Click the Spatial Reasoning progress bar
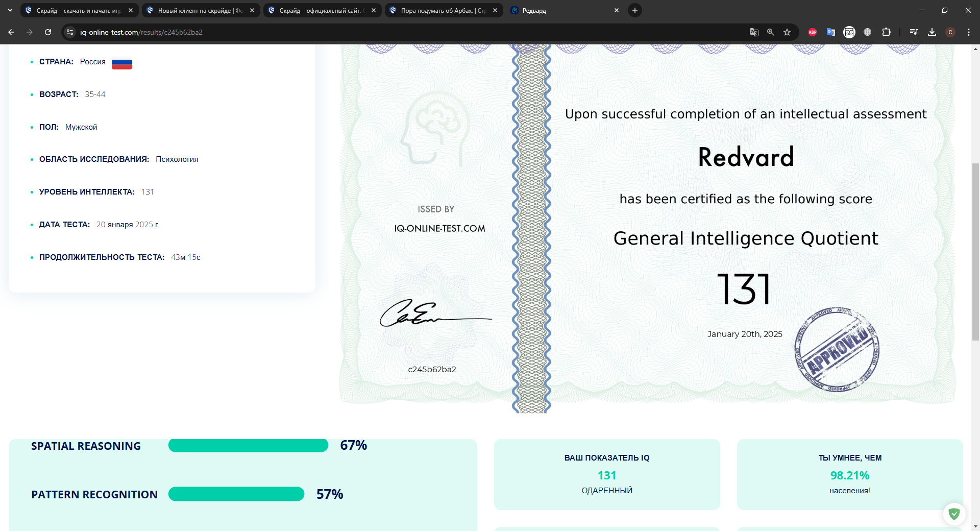Image resolution: width=980 pixels, height=531 pixels. point(248,445)
